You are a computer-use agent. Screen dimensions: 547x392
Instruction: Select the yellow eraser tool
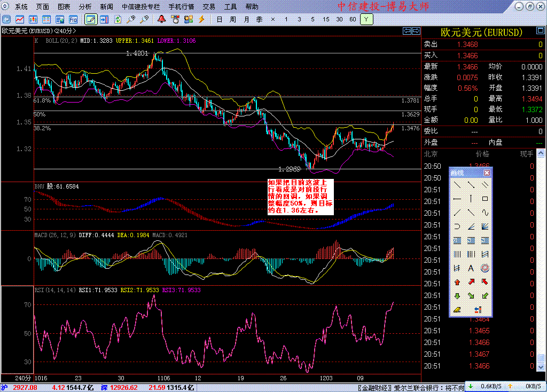457,310
